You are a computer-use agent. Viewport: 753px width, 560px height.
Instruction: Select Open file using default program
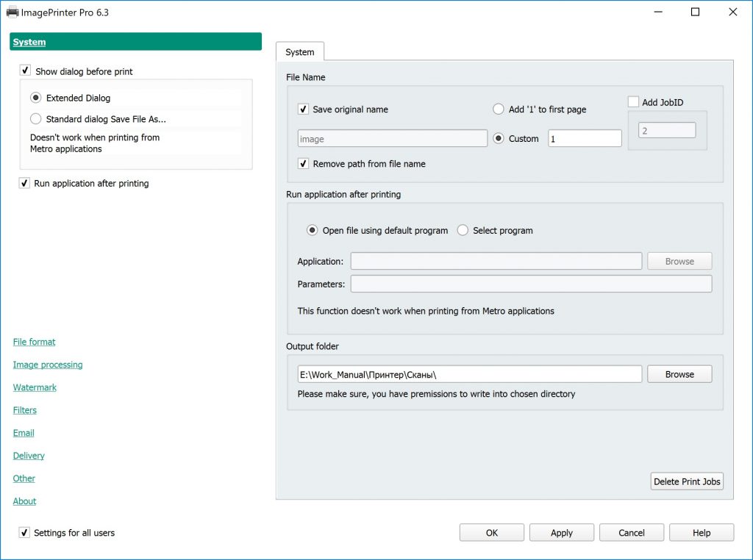(x=313, y=230)
